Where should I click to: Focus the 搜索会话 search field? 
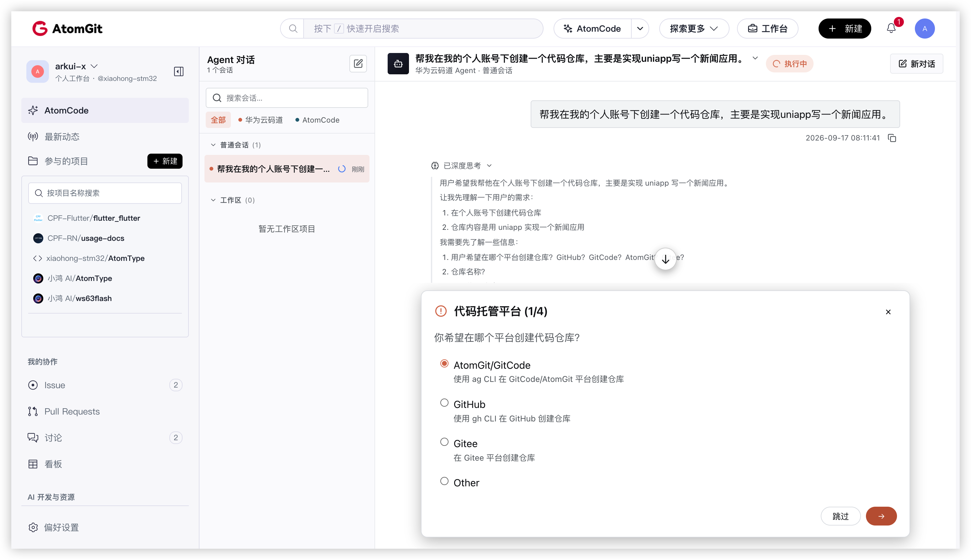click(287, 98)
